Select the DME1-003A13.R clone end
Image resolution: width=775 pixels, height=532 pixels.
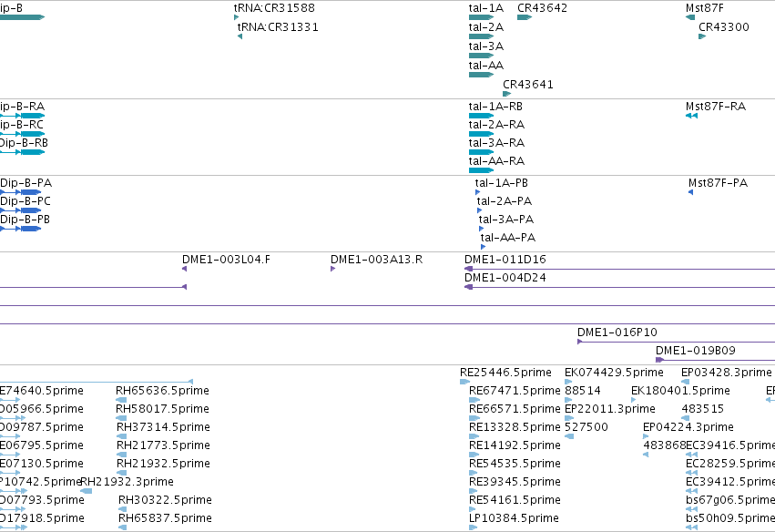(x=376, y=260)
